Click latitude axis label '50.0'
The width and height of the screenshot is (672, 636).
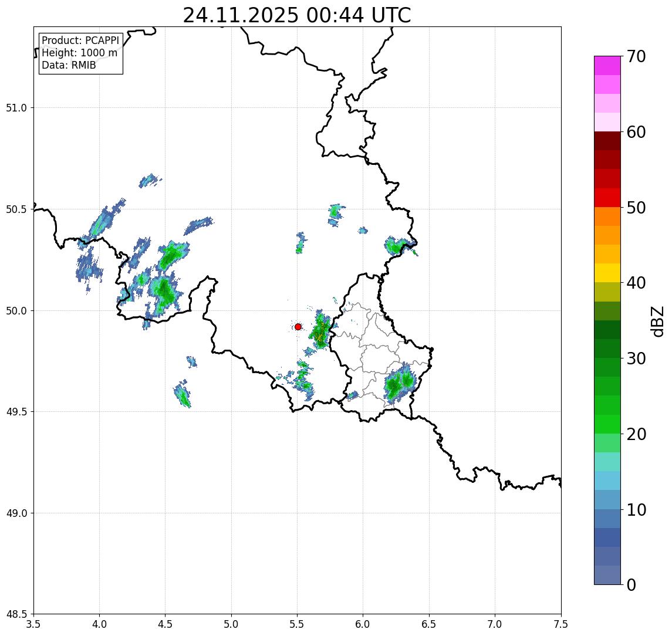[16, 311]
